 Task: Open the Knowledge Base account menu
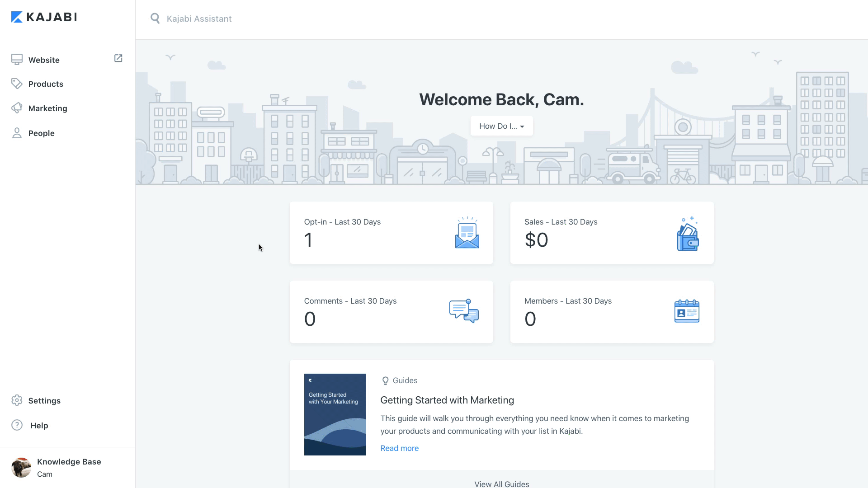[x=68, y=468]
